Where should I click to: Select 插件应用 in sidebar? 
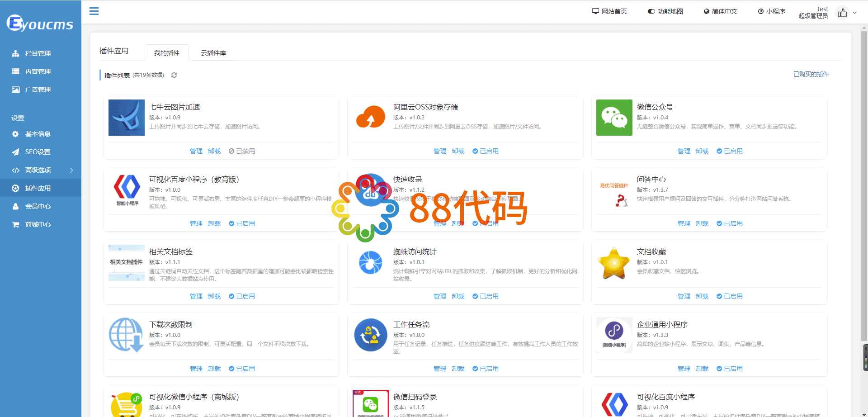tap(41, 188)
